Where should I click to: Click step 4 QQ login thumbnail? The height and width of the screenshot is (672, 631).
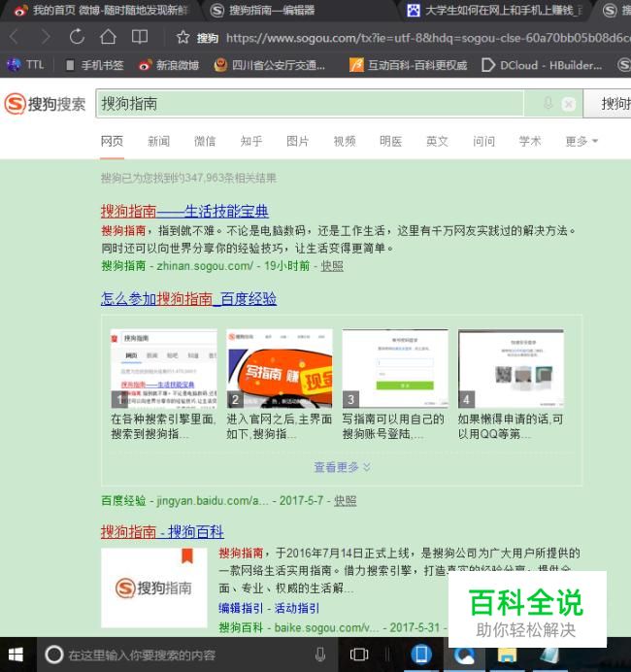pos(511,369)
